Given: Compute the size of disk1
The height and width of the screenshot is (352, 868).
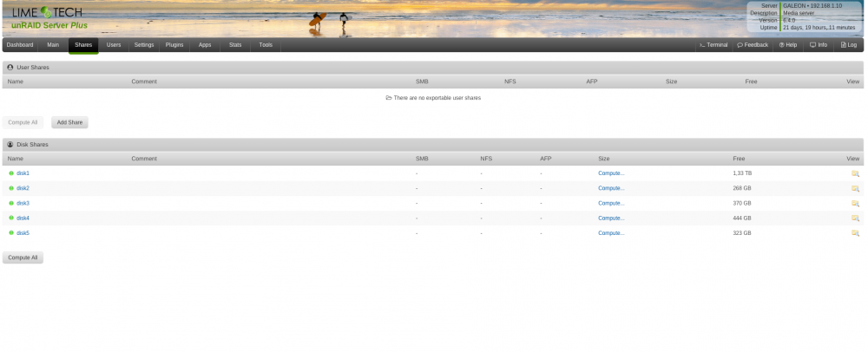Looking at the screenshot, I should [x=611, y=173].
